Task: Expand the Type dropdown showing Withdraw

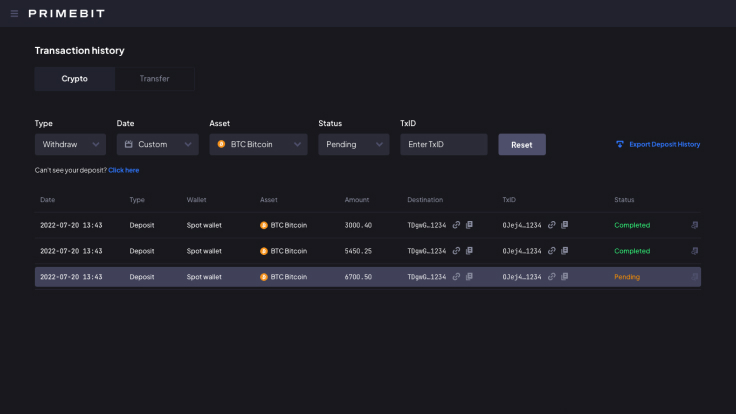Action: pyautogui.click(x=70, y=144)
